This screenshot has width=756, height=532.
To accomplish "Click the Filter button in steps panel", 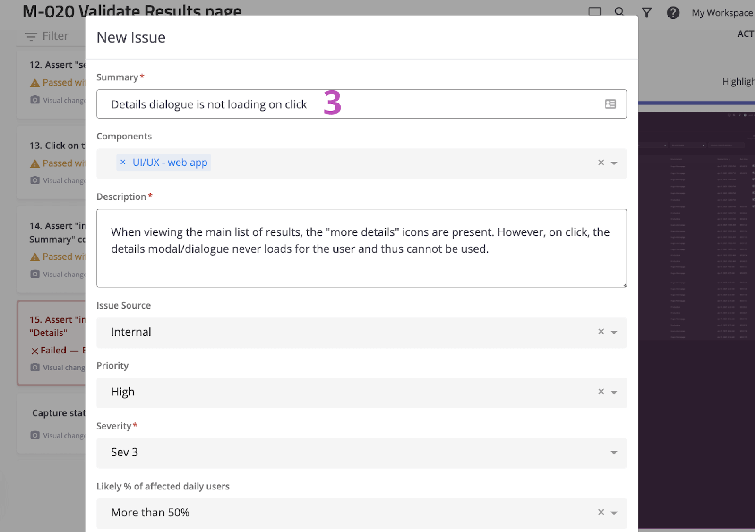I will coord(46,36).
